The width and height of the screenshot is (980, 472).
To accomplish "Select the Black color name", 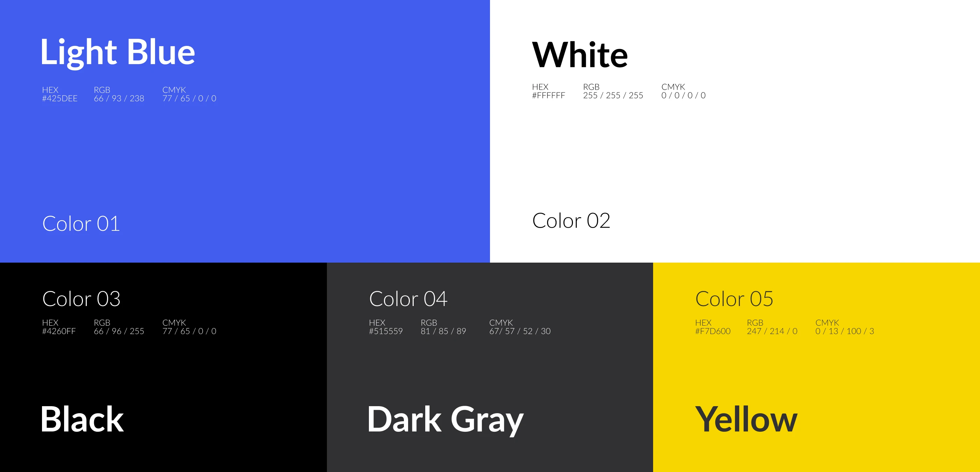I will pos(82,419).
